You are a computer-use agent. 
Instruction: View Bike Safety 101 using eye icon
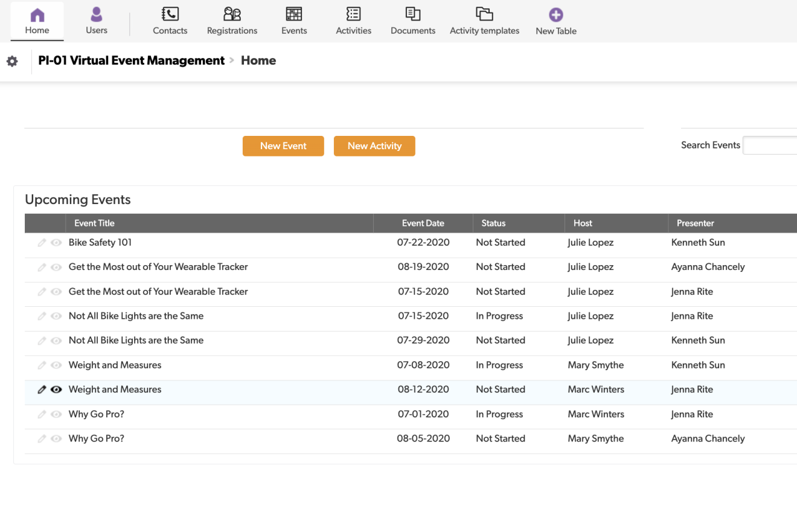click(56, 243)
